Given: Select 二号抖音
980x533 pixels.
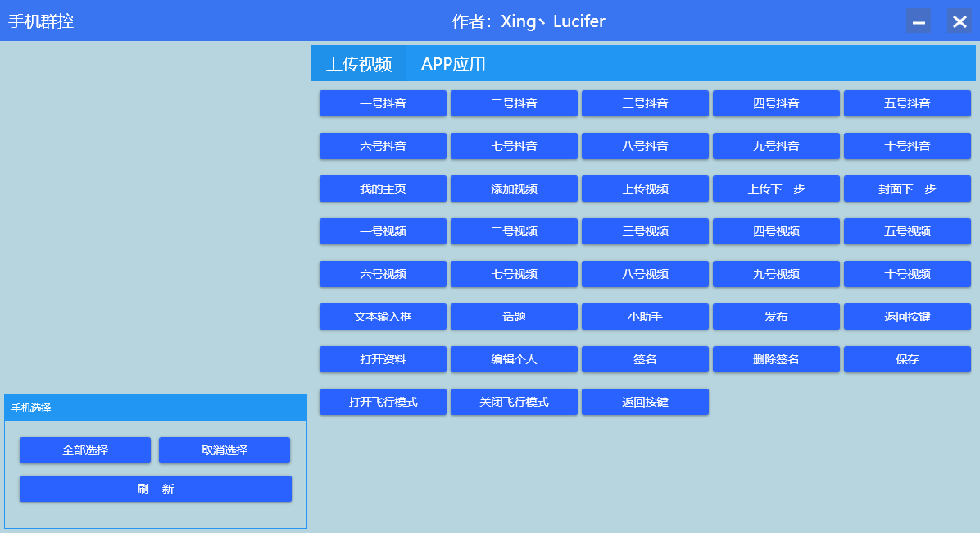Looking at the screenshot, I should pyautogui.click(x=514, y=103).
